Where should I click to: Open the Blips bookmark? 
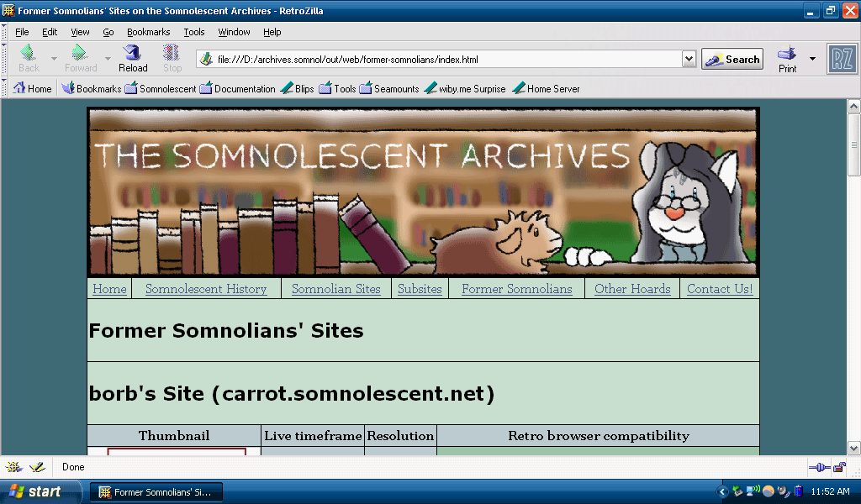click(297, 88)
